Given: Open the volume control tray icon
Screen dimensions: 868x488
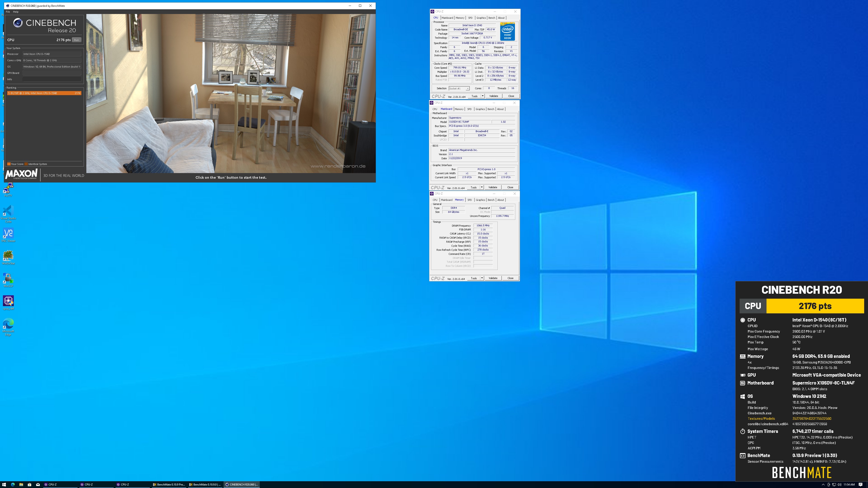Looking at the screenshot, I should click(839, 485).
